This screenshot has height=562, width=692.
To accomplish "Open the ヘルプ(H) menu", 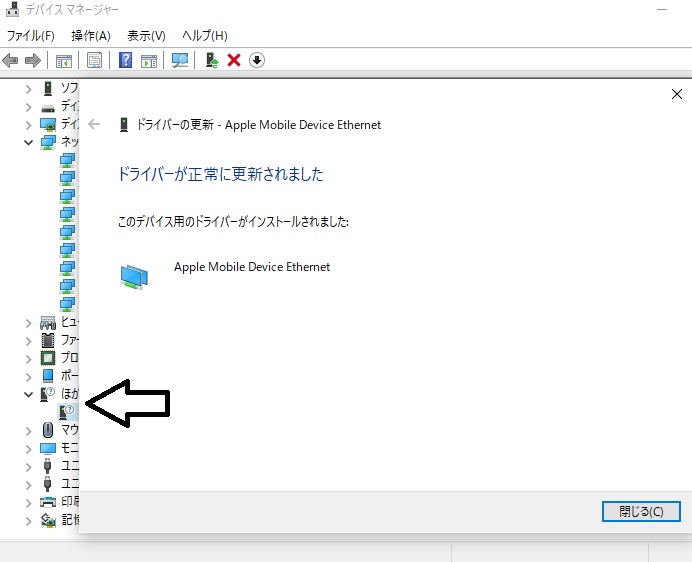I will (204, 36).
